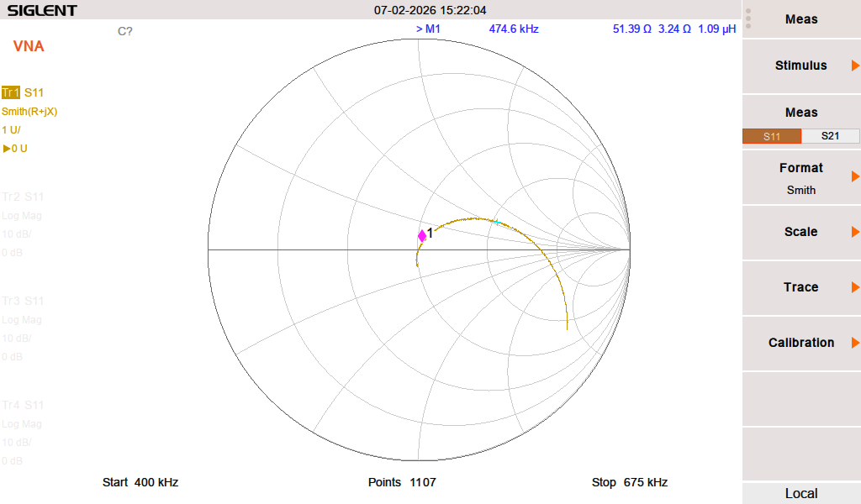Select the S11 measurement toggle
This screenshot has width=861, height=504.
[771, 136]
